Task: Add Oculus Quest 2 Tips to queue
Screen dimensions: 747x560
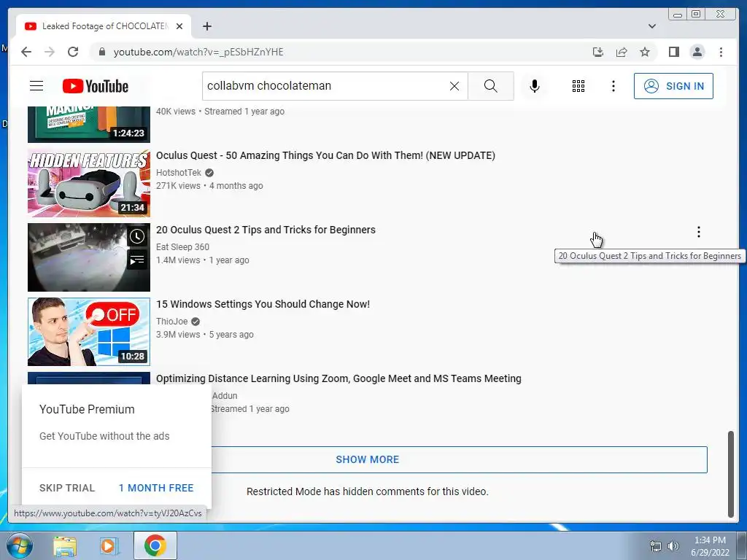Action: 137,260
